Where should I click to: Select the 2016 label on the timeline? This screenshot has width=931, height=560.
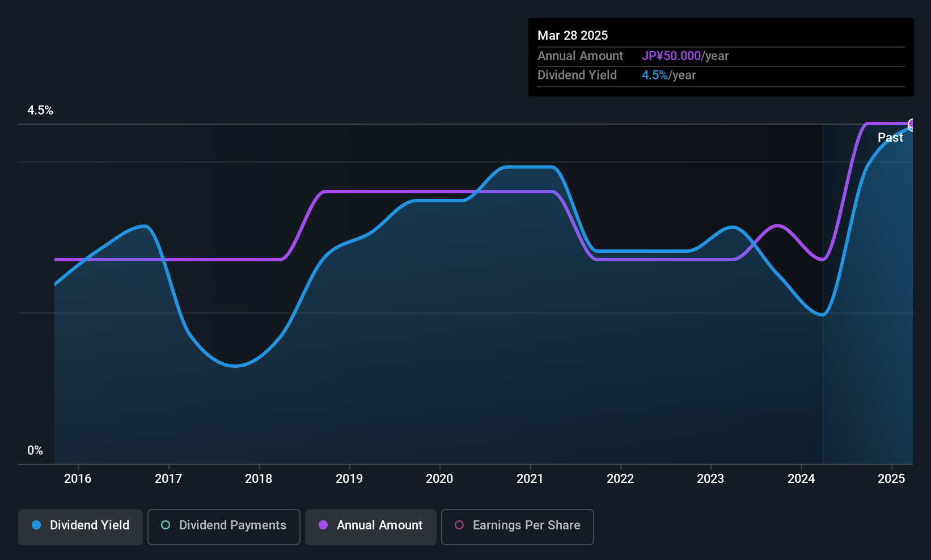[x=78, y=478]
